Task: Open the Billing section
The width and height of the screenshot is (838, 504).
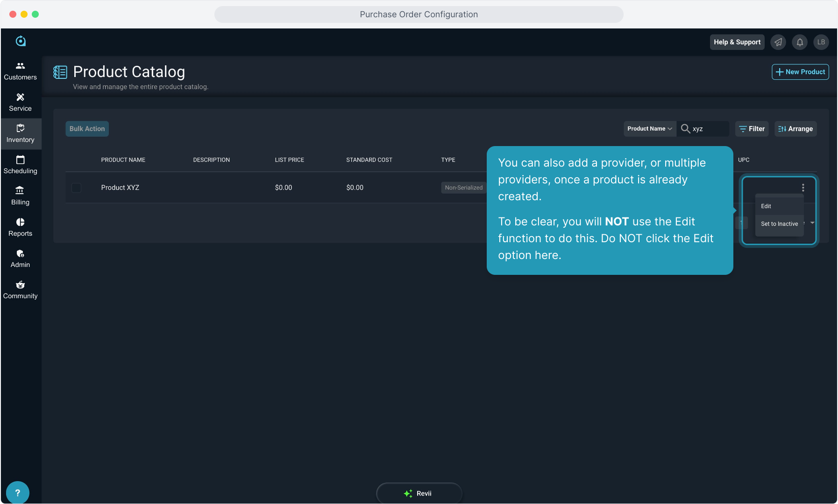Action: [20, 196]
